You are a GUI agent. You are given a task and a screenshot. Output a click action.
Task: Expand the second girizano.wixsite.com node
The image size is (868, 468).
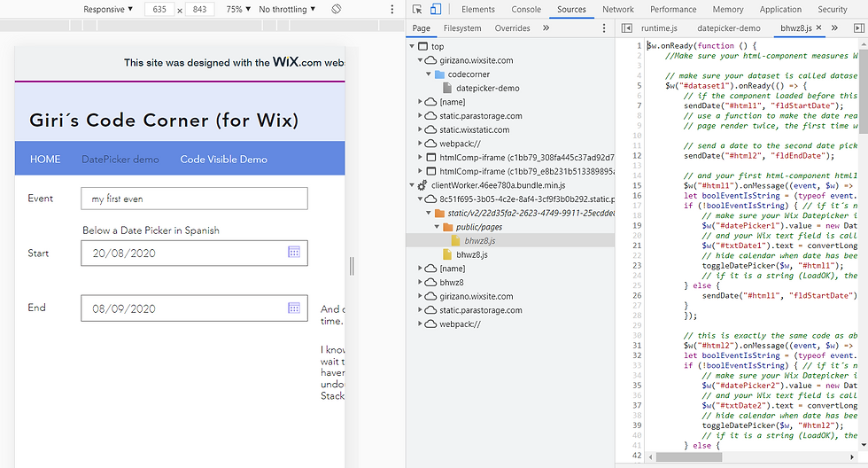coord(420,296)
